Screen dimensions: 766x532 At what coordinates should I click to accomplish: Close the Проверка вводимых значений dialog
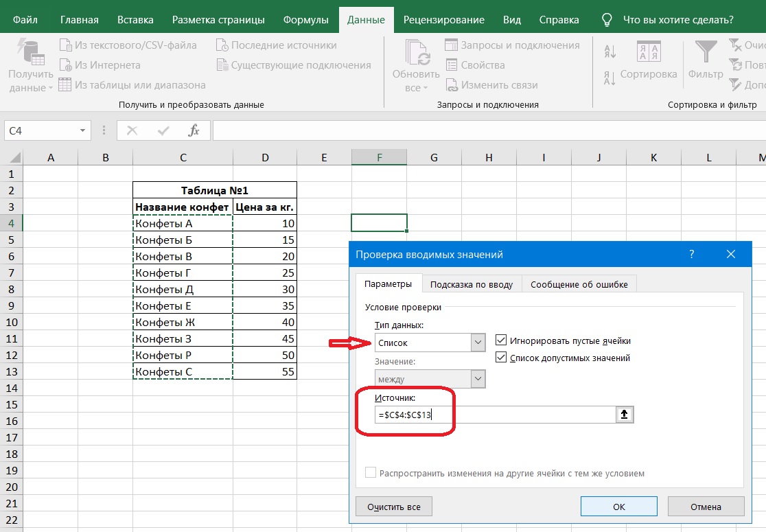click(x=731, y=254)
